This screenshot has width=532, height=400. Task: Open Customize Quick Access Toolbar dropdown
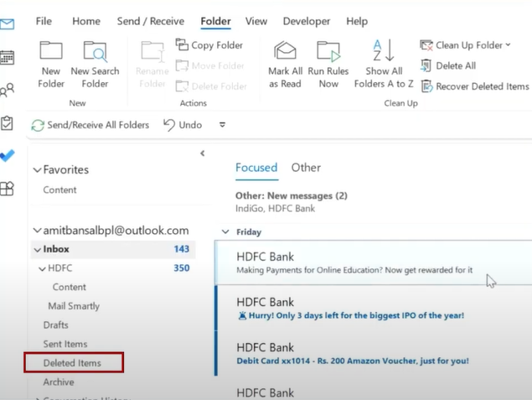[x=222, y=125]
